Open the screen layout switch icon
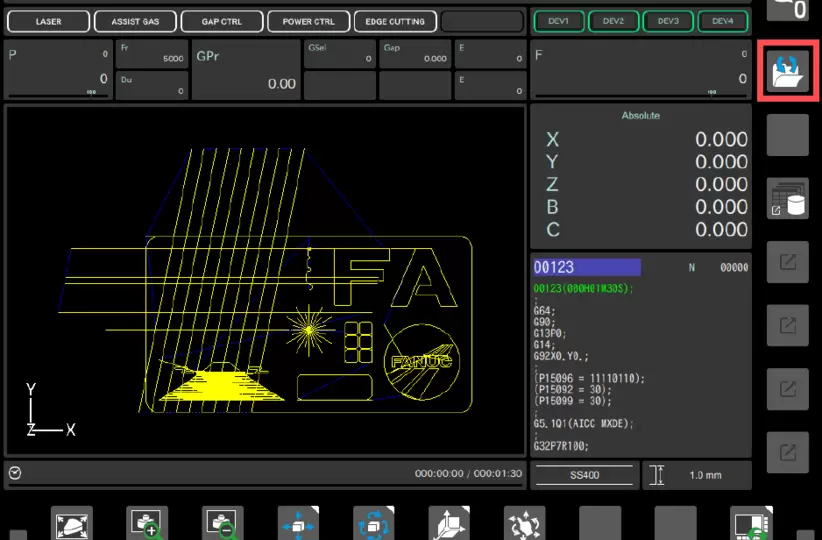This screenshot has width=822, height=540. point(751,523)
